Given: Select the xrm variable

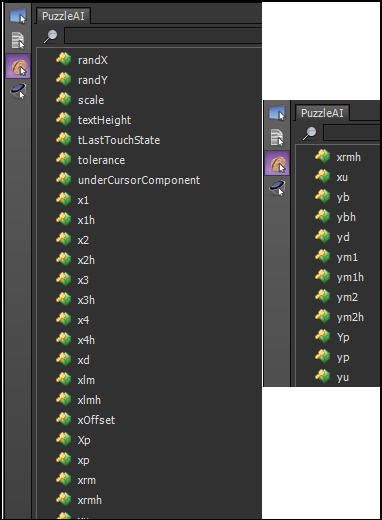Looking at the screenshot, I should click(x=87, y=480).
